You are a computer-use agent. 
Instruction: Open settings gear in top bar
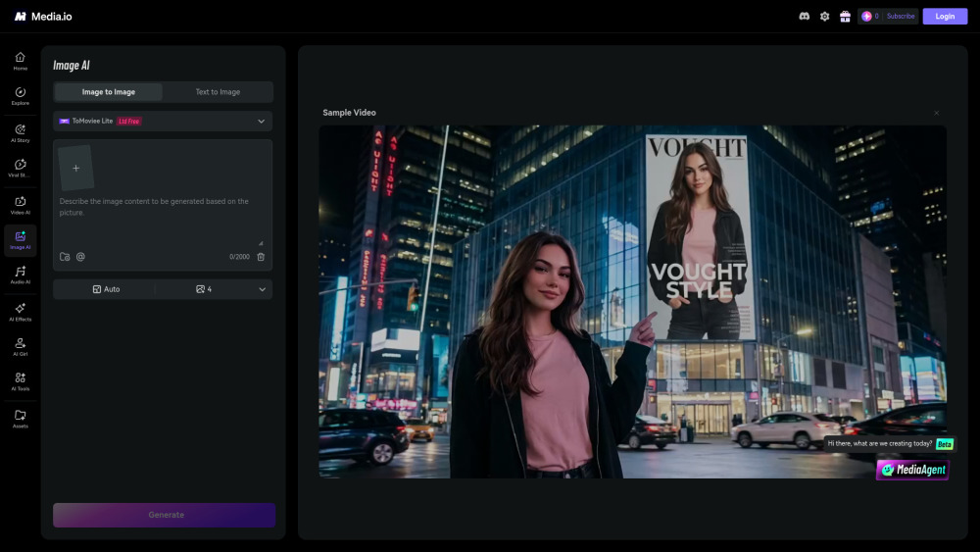(x=824, y=17)
